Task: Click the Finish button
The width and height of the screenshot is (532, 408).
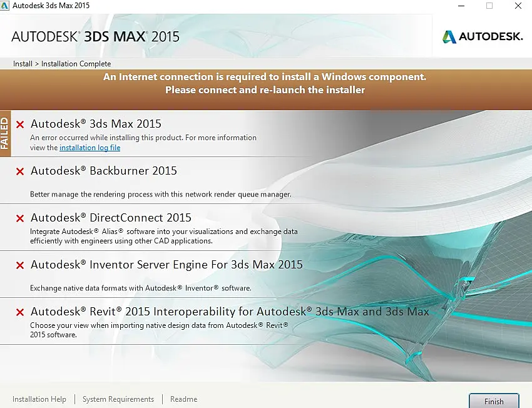Action: 494,401
